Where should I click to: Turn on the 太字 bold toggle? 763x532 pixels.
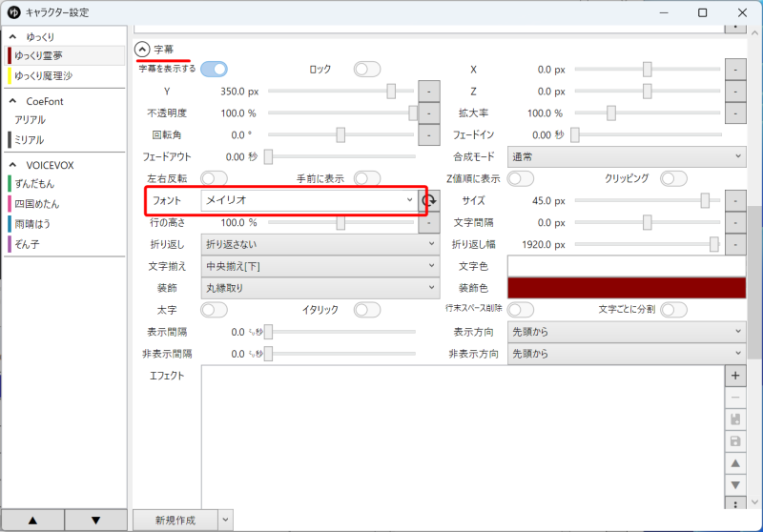click(214, 310)
